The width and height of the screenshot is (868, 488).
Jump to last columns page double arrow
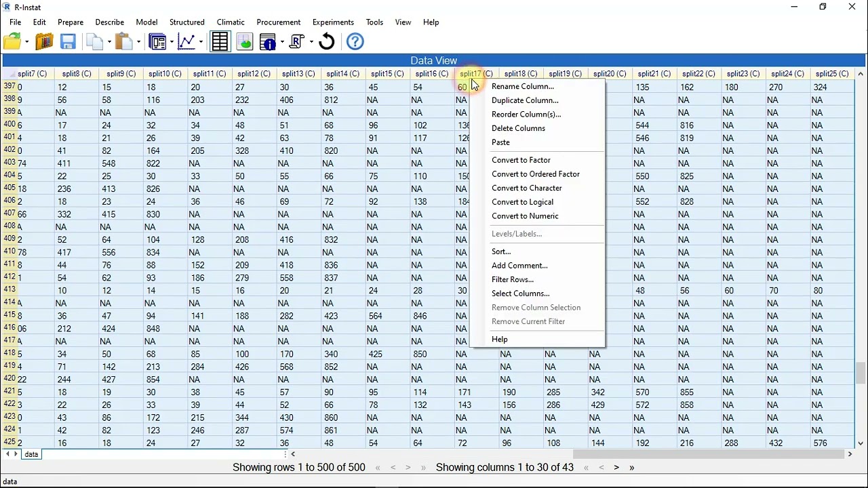click(x=631, y=468)
